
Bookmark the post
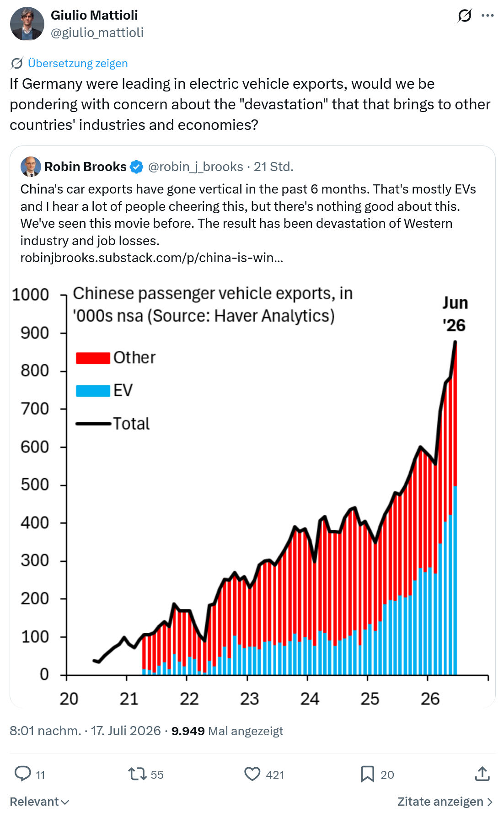[367, 774]
